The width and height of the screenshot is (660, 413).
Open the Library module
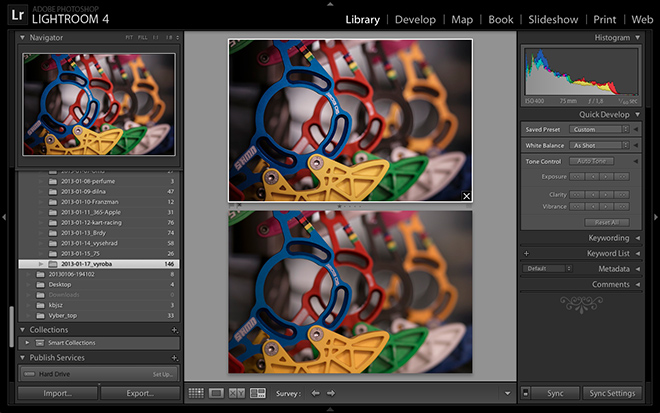[362, 20]
